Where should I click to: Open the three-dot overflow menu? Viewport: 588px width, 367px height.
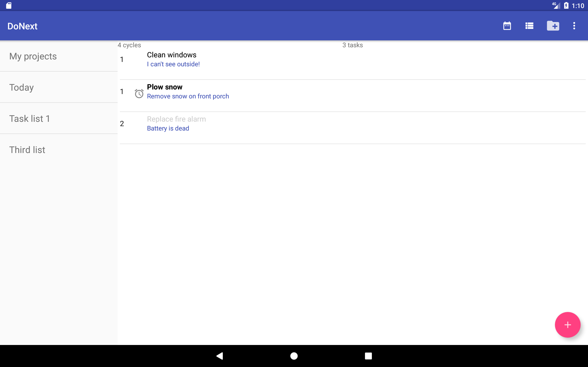(x=574, y=26)
